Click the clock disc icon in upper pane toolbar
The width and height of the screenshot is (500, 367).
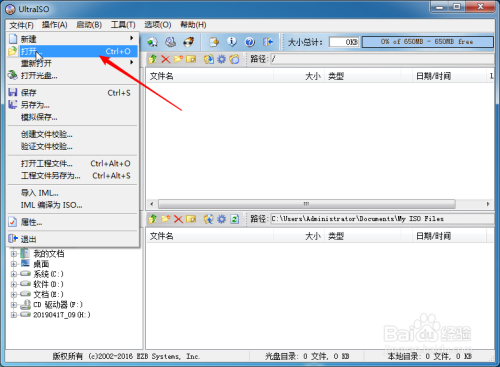[x=234, y=59]
